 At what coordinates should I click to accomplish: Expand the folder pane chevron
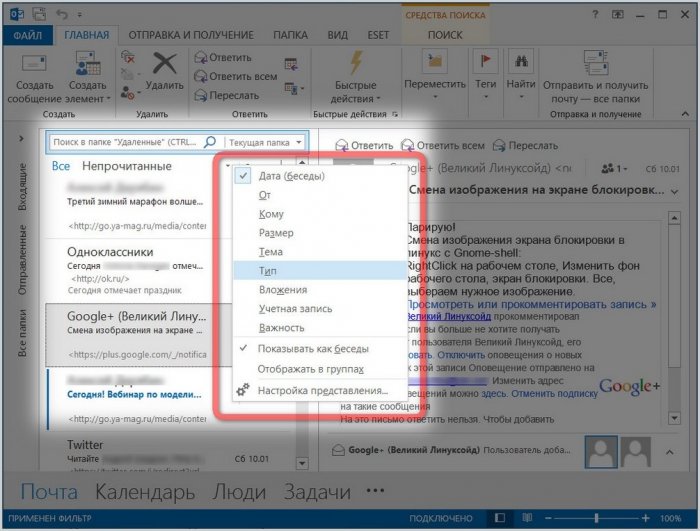click(x=21, y=138)
